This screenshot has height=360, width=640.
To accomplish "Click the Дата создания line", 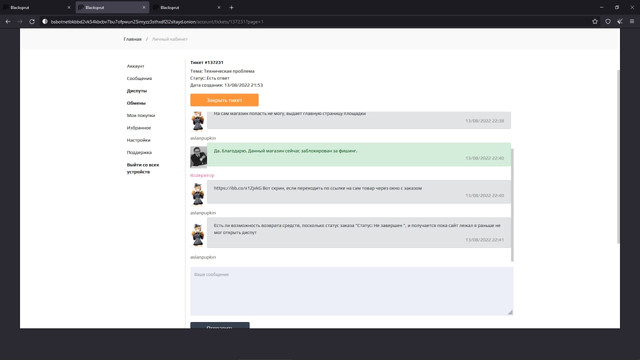I will click(x=227, y=85).
